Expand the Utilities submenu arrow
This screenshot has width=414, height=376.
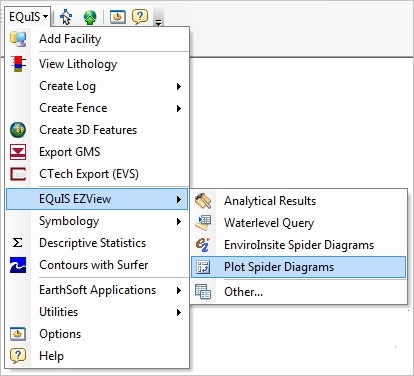click(179, 312)
